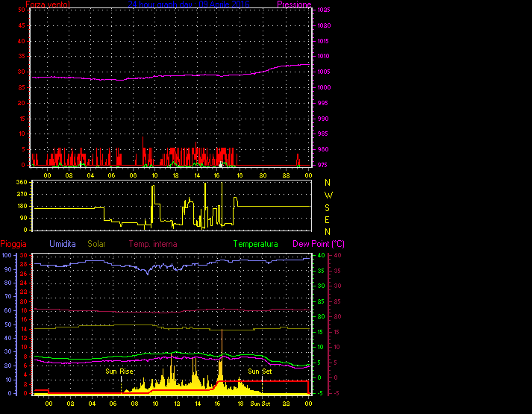Click the 'Temp. interna' legend label
The height and width of the screenshot is (414, 532).
[x=153, y=244]
